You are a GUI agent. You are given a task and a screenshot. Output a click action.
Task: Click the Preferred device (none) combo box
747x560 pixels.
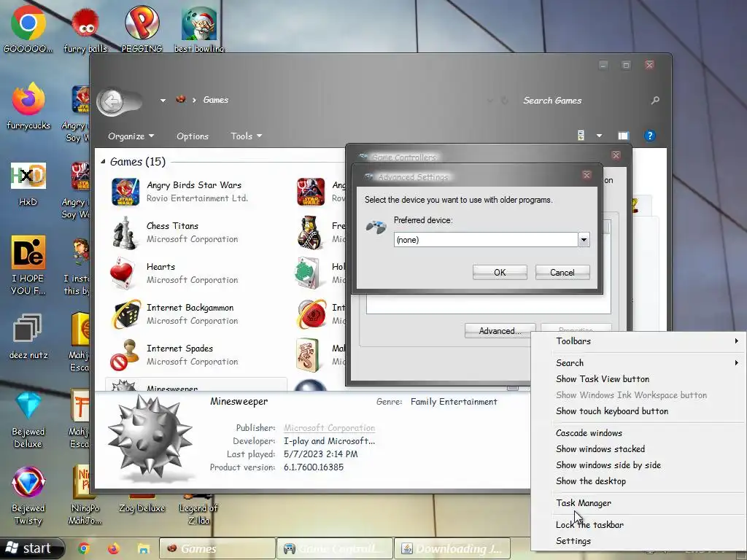(x=492, y=239)
